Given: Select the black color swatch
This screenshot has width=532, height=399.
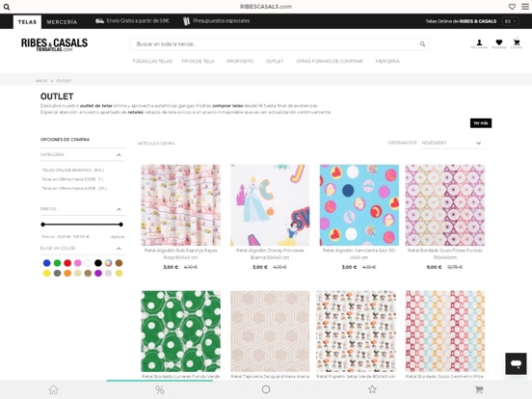Looking at the screenshot, I should click(x=98, y=263).
